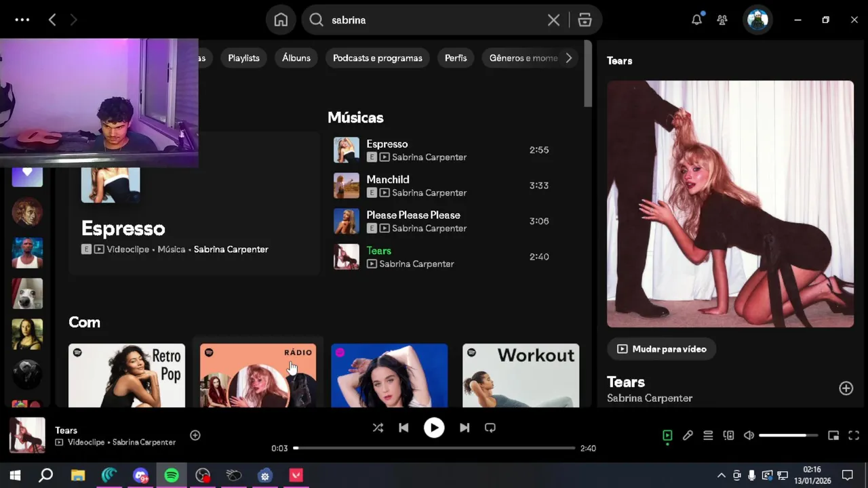Open the notifications bell
The image size is (868, 488).
(696, 20)
